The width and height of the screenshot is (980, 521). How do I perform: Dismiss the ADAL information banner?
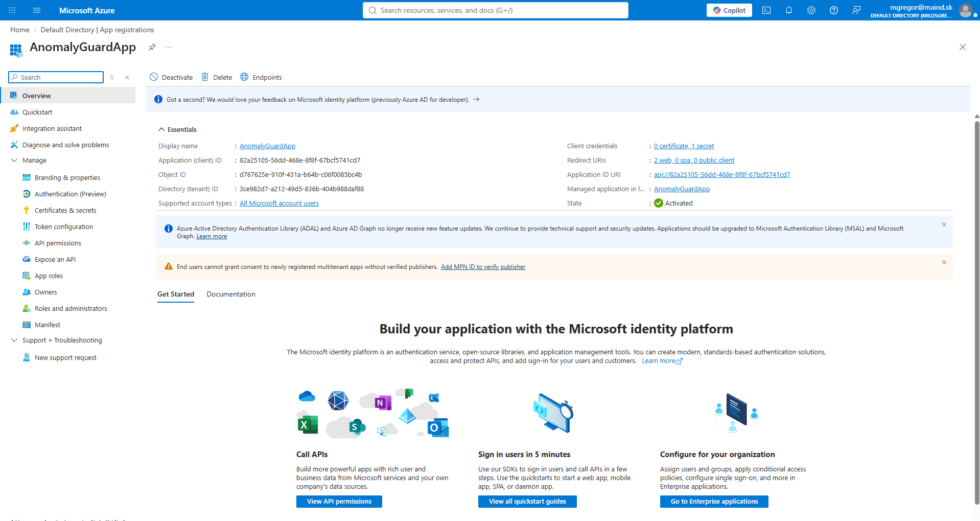pyautogui.click(x=944, y=224)
